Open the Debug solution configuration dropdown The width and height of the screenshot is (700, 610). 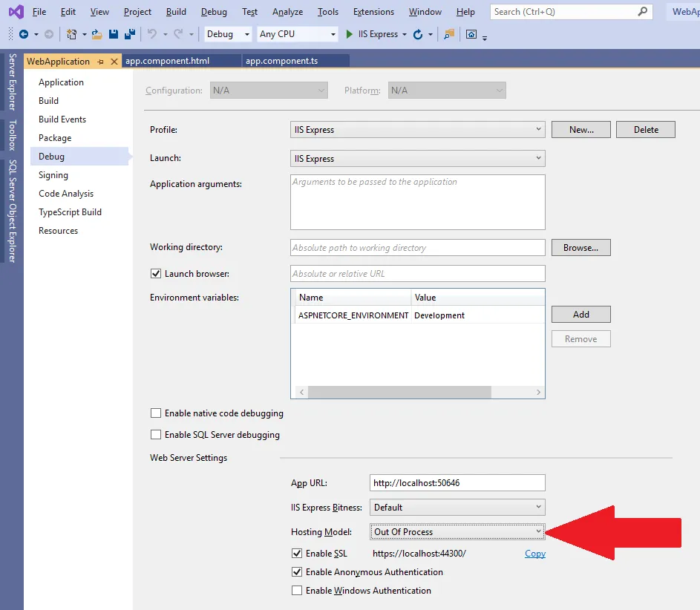point(228,34)
